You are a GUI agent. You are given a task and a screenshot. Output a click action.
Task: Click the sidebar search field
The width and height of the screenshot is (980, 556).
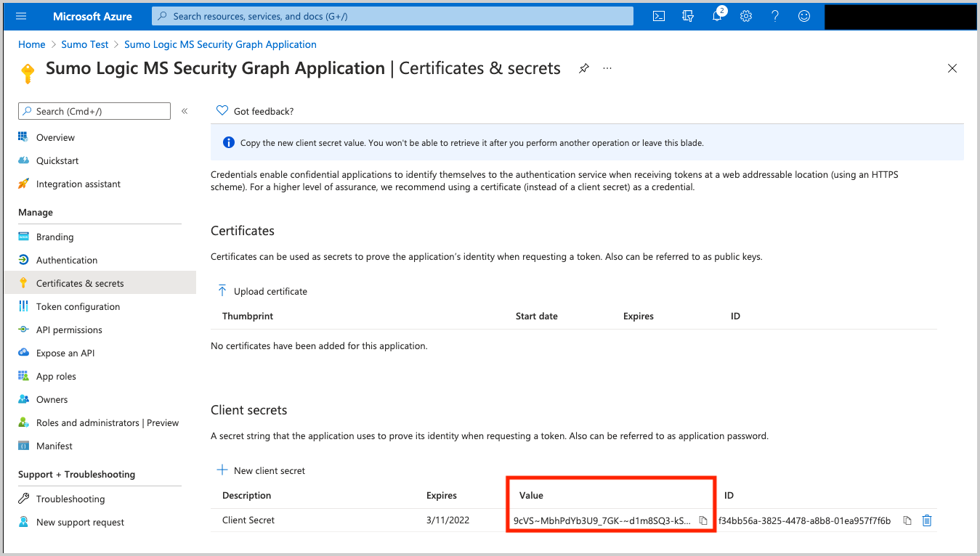(x=94, y=110)
